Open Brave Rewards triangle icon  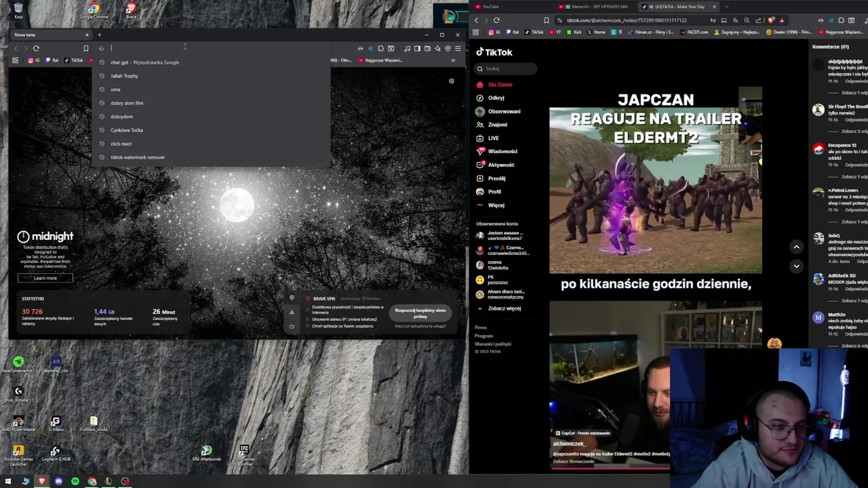(781, 20)
